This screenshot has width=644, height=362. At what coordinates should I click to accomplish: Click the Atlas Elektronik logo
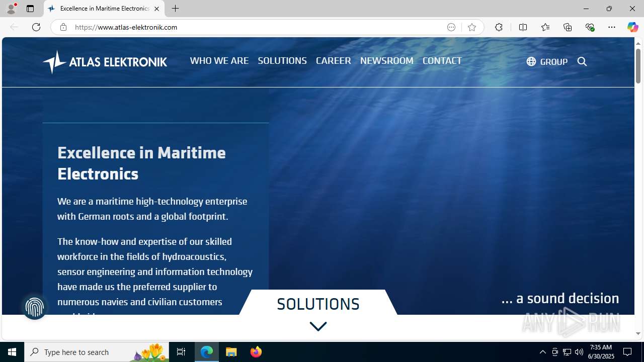pyautogui.click(x=105, y=62)
